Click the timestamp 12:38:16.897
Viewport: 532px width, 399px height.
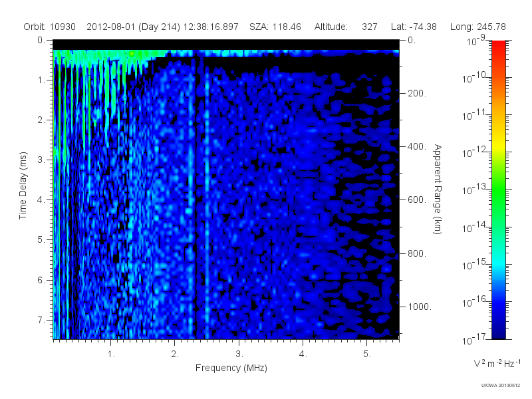click(211, 27)
